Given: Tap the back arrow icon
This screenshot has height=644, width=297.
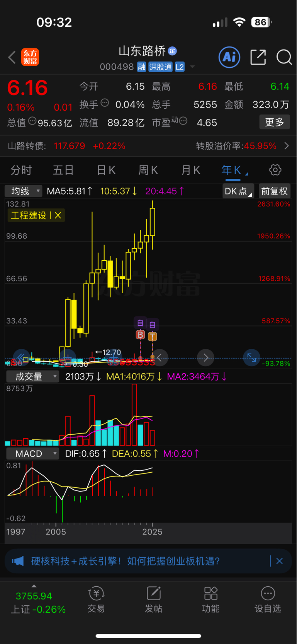Looking at the screenshot, I should 12,57.
